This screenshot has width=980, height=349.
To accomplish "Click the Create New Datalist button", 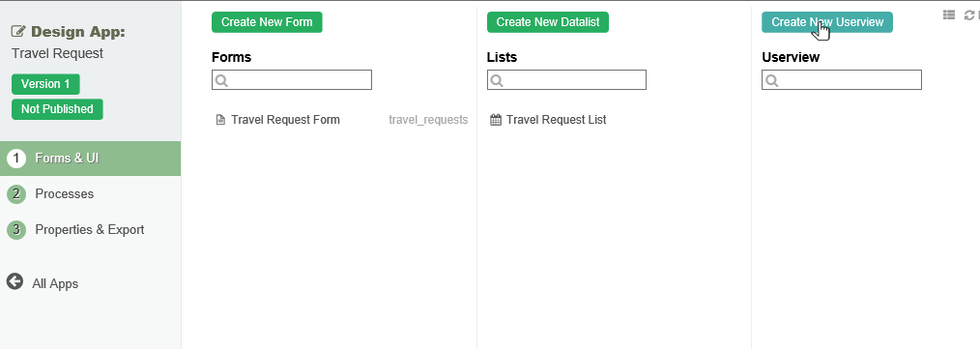I will pos(547,22).
